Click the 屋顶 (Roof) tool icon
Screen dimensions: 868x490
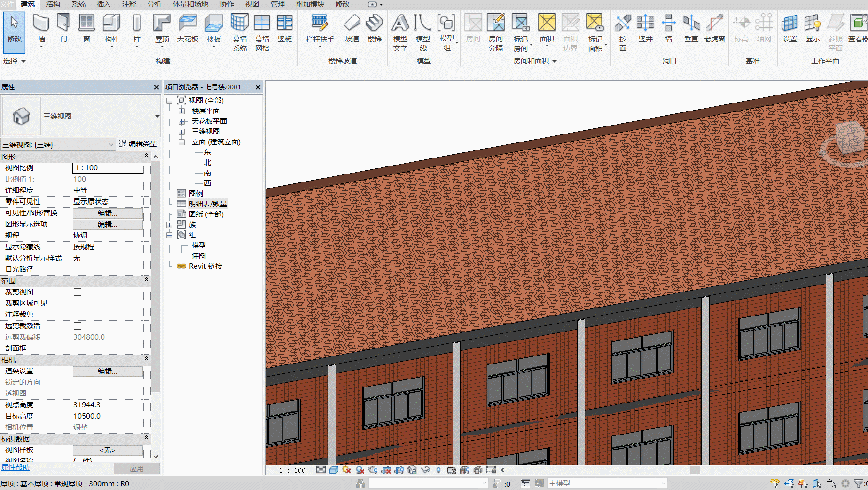(162, 23)
